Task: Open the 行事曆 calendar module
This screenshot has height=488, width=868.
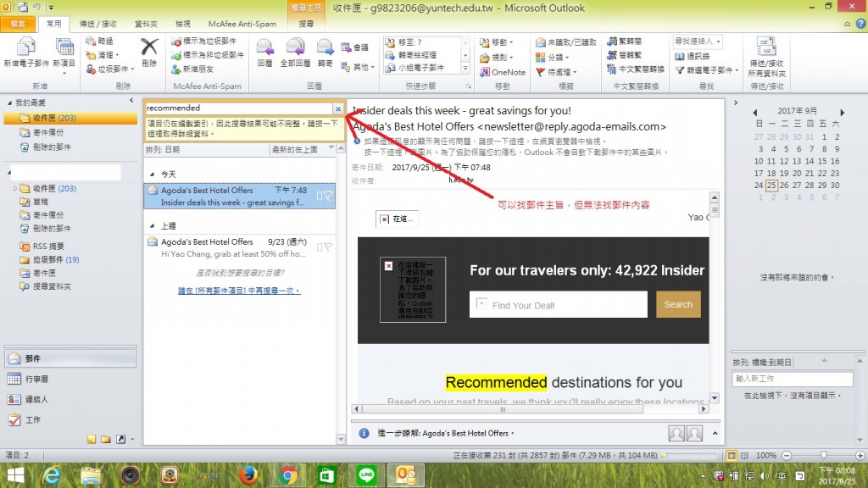Action: point(70,379)
